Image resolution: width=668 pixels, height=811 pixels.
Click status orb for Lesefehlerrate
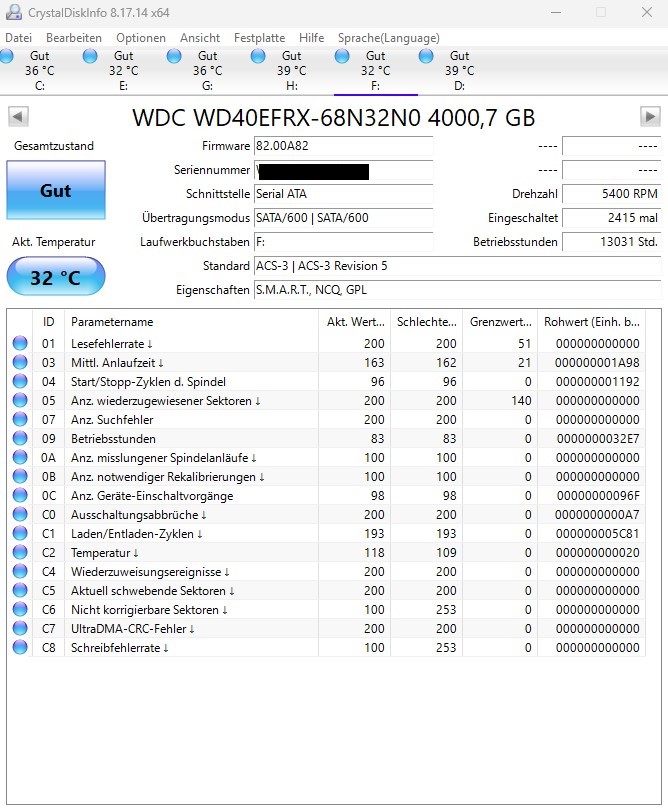20,343
